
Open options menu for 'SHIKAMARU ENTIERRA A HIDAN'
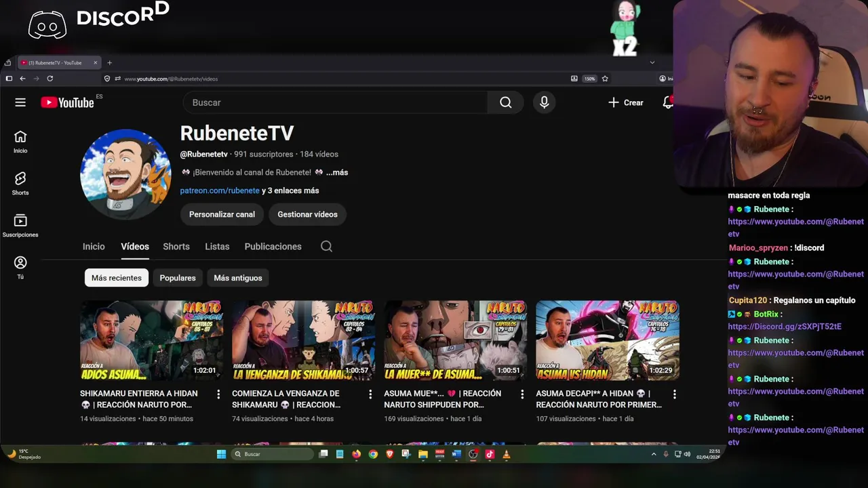pos(218,394)
